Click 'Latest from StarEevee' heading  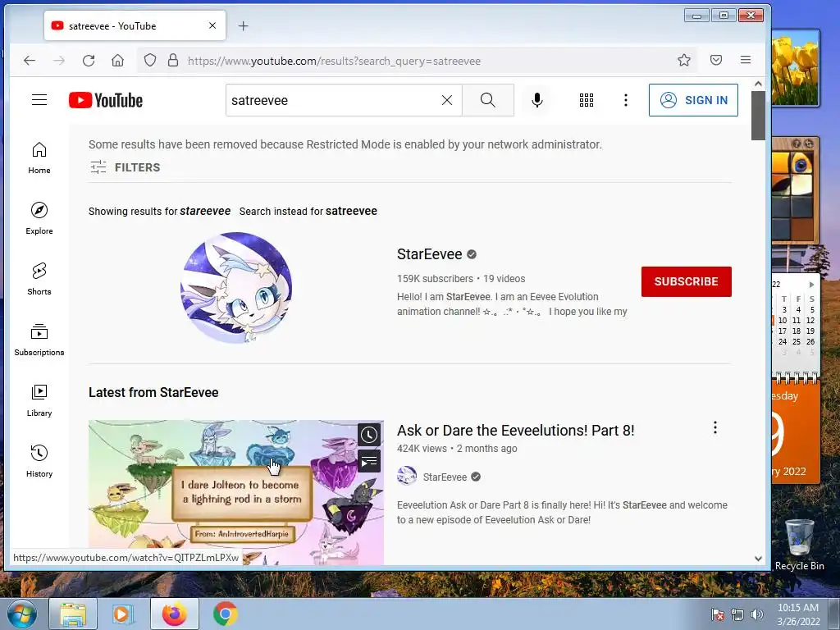[x=153, y=392]
